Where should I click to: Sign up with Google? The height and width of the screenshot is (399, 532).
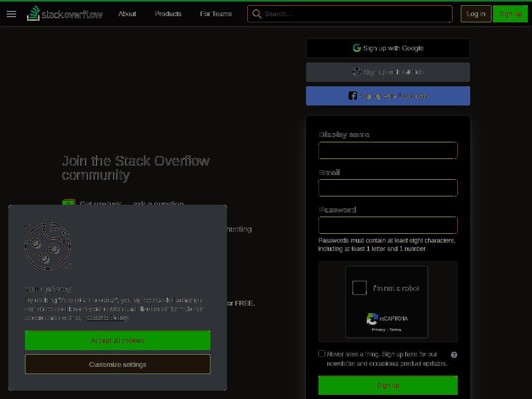click(x=388, y=48)
